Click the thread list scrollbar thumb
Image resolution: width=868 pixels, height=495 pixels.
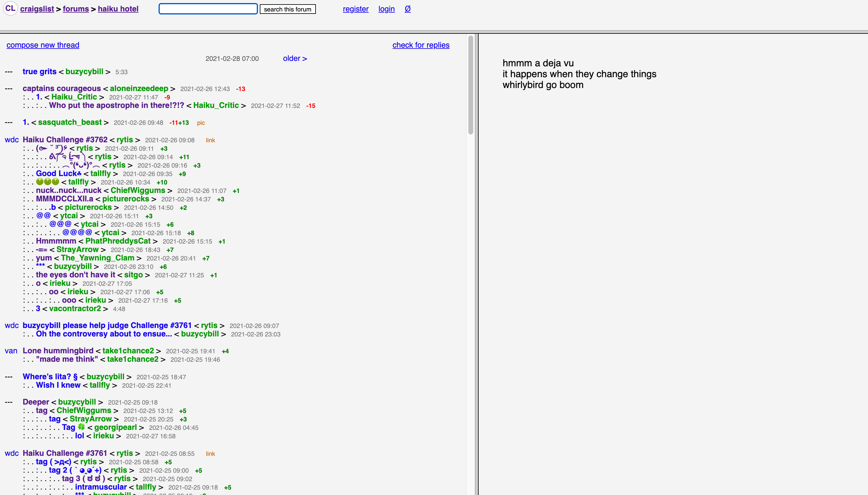coord(470,85)
